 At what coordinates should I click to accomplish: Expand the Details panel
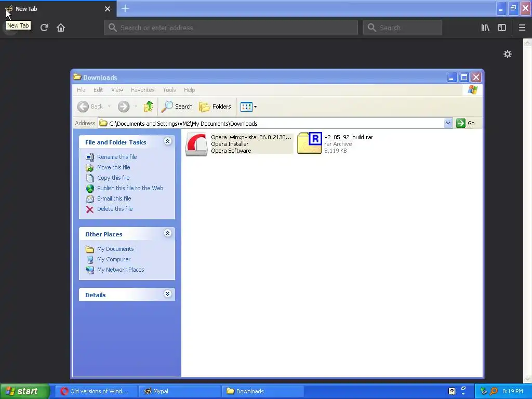168,294
